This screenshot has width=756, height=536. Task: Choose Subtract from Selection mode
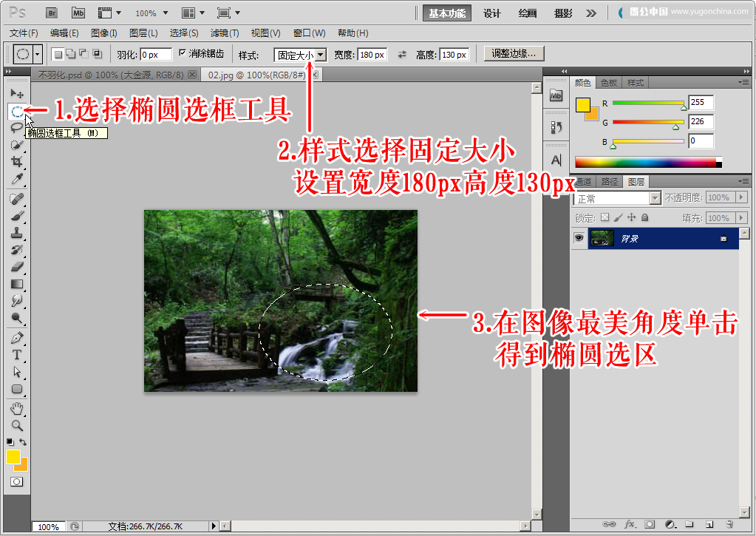[x=84, y=54]
